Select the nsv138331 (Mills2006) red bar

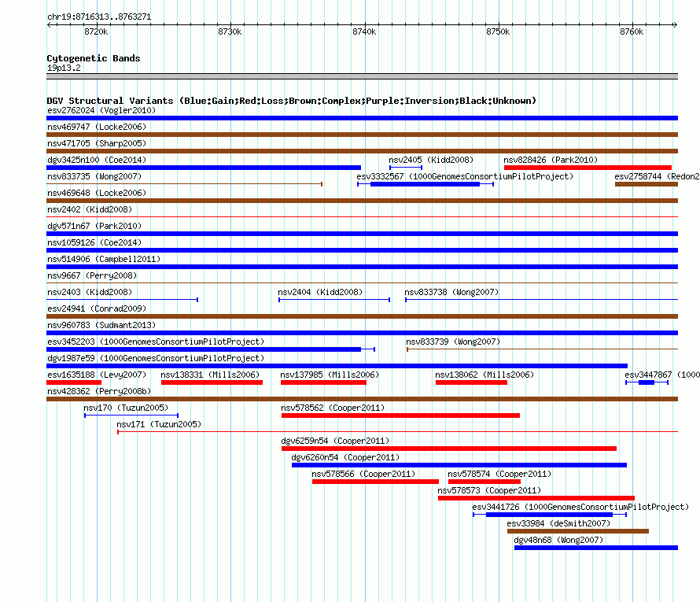pyautogui.click(x=212, y=382)
